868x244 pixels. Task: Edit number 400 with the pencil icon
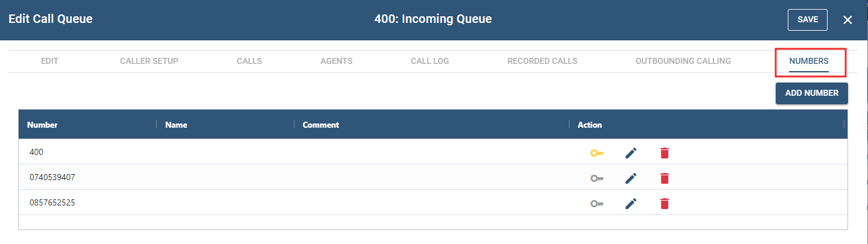[x=630, y=153]
